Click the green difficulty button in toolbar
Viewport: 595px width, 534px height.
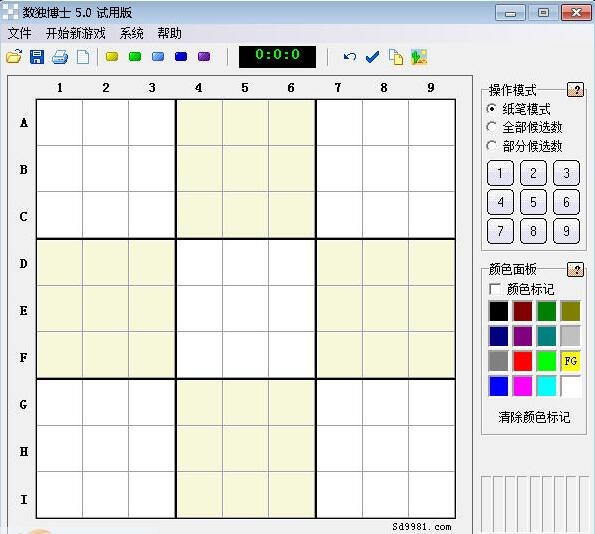[135, 57]
